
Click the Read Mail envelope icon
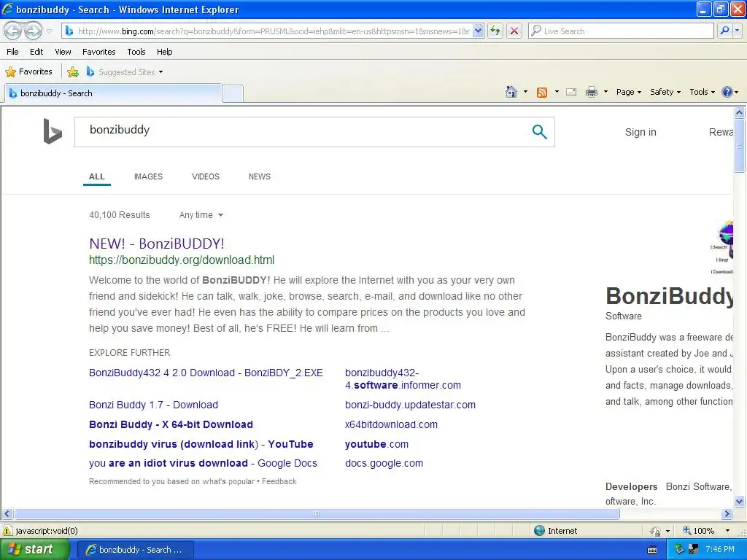pyautogui.click(x=571, y=92)
